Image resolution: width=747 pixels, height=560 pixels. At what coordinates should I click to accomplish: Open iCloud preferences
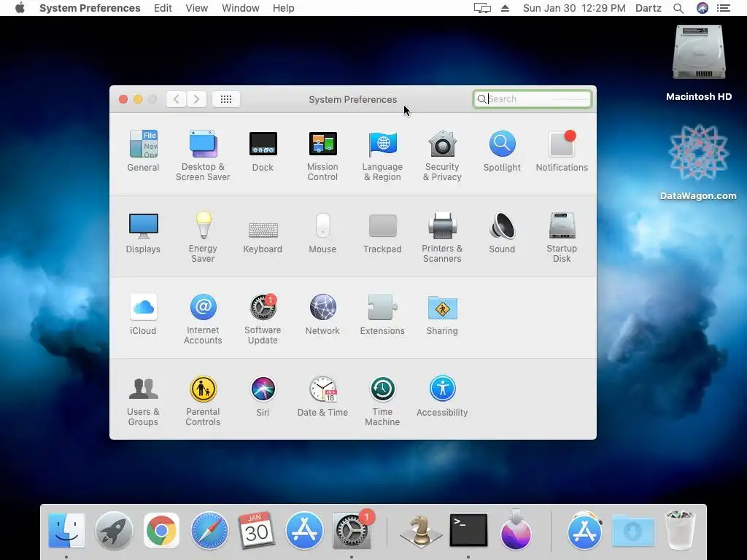pos(143,314)
